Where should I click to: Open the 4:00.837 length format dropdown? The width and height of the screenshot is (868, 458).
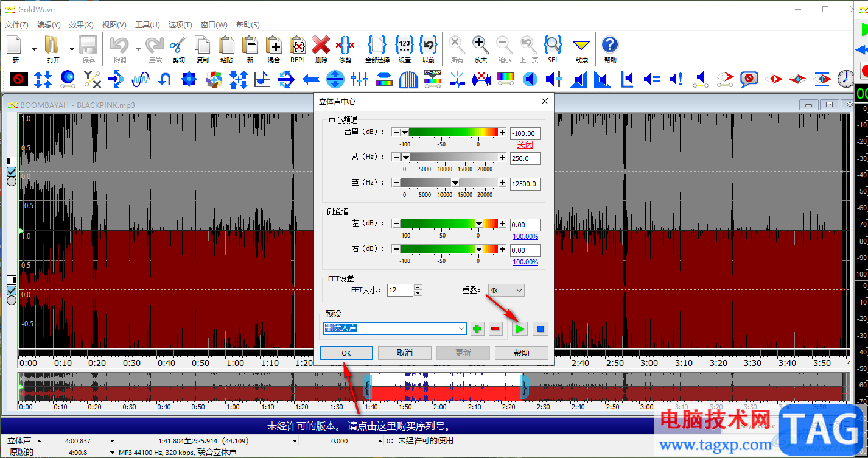[112, 440]
